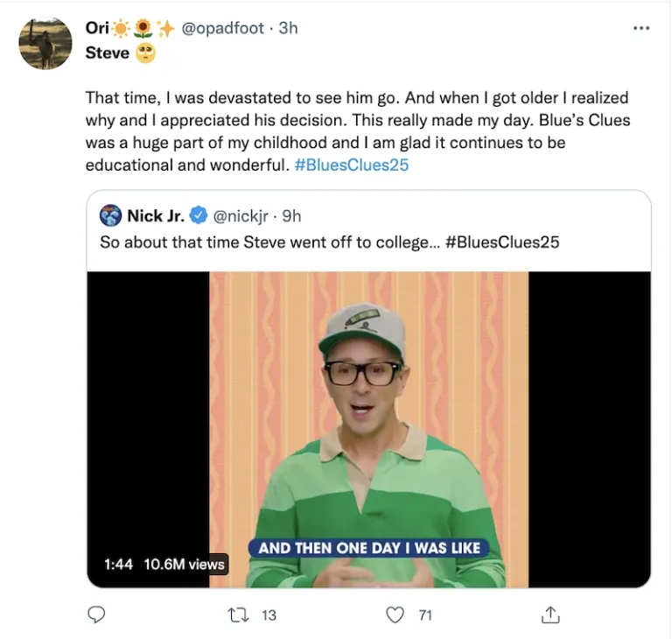Like the tweet with heart icon

click(395, 614)
